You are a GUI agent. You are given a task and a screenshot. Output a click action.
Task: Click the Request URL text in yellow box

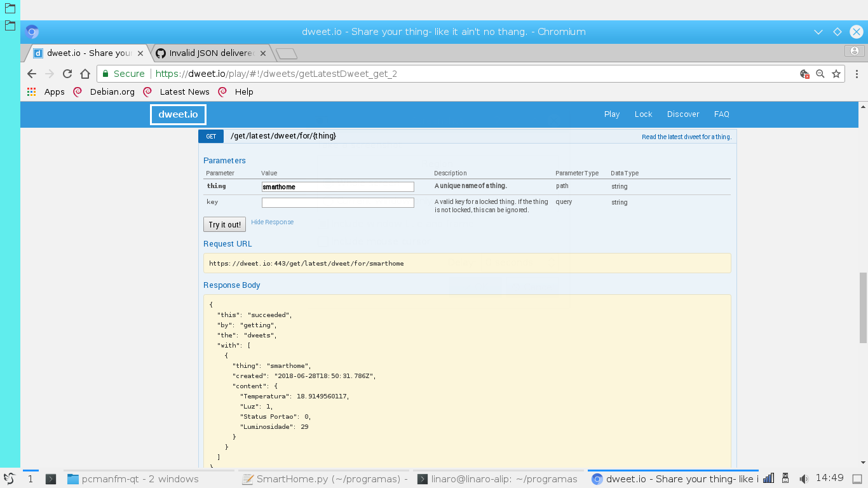tap(306, 263)
